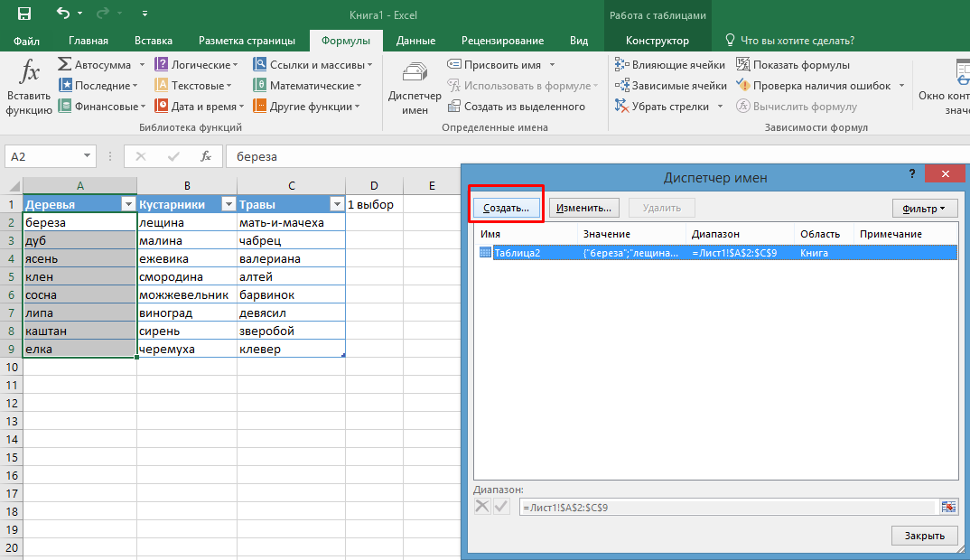
Task: Click the Изменить... button
Action: pyautogui.click(x=583, y=208)
